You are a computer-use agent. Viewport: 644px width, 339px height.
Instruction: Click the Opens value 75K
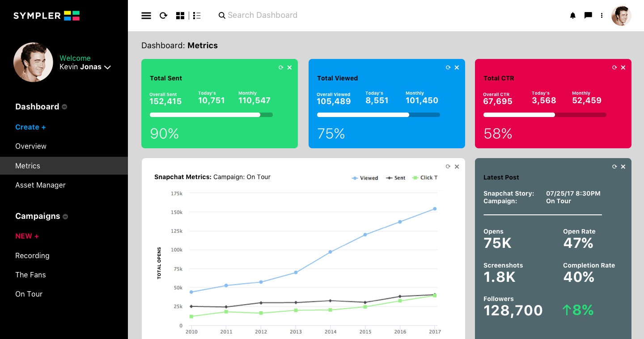coord(497,243)
